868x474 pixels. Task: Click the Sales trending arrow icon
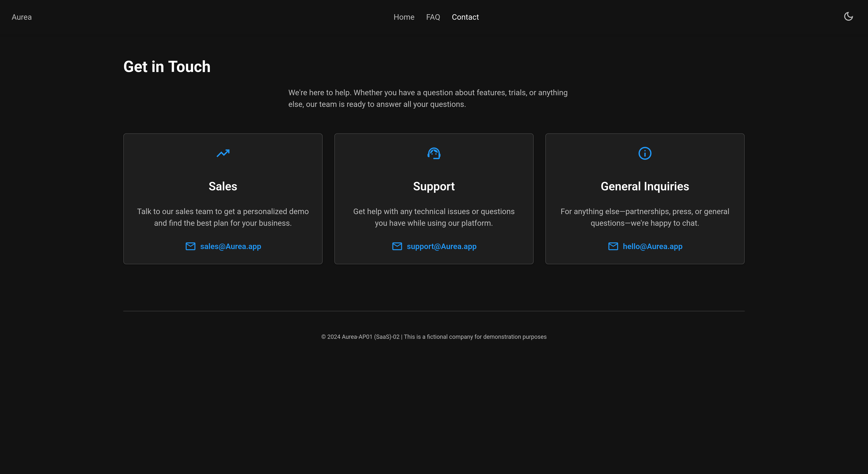tap(223, 153)
